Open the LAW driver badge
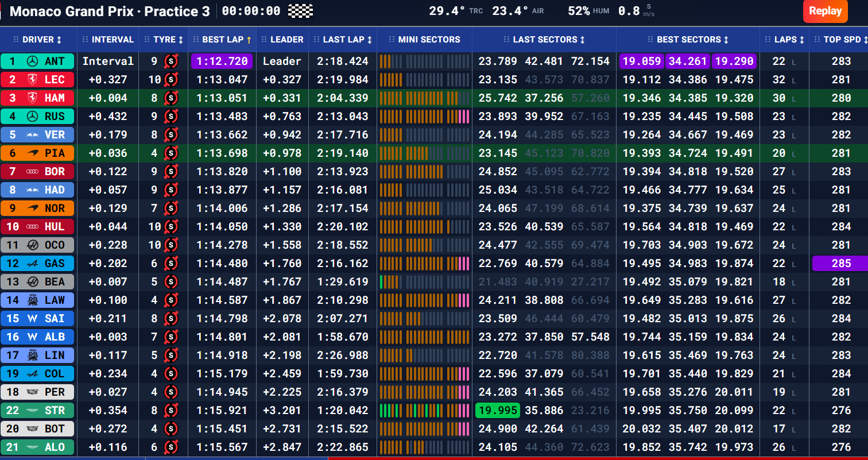The image size is (868, 460). coord(37,300)
